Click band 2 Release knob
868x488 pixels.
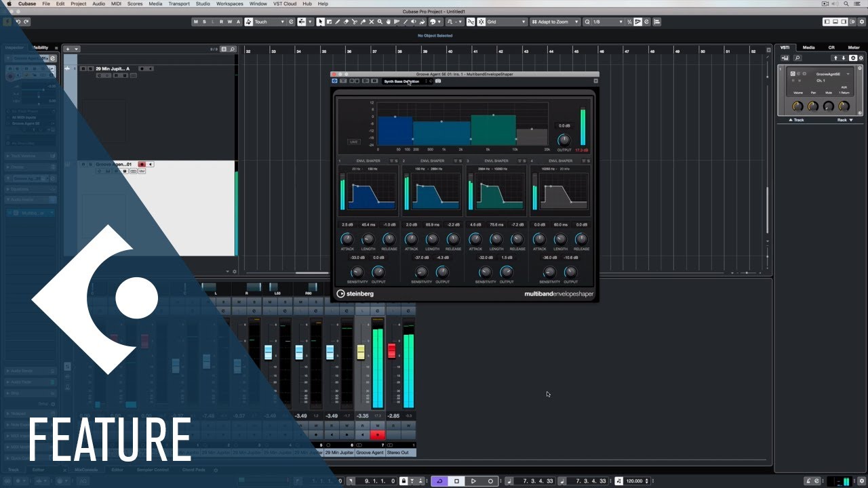(x=453, y=239)
